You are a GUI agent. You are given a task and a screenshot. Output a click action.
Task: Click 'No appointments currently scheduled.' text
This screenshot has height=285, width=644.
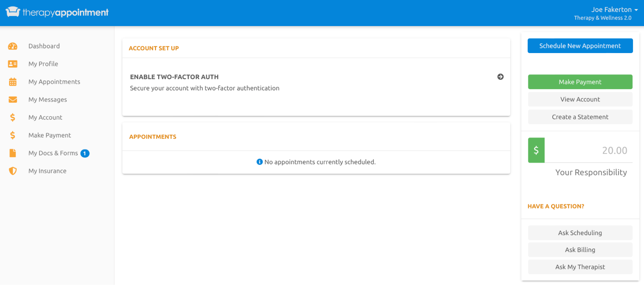pyautogui.click(x=320, y=162)
